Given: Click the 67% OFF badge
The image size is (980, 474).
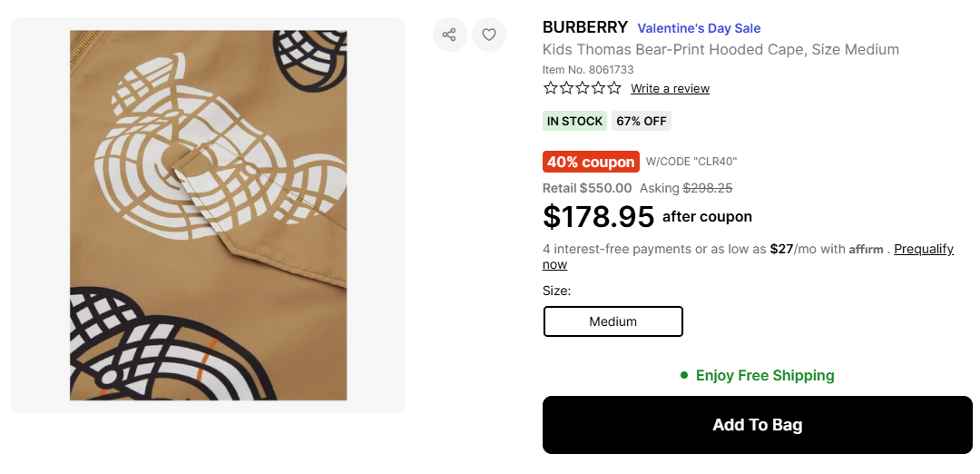Looking at the screenshot, I should point(642,121).
